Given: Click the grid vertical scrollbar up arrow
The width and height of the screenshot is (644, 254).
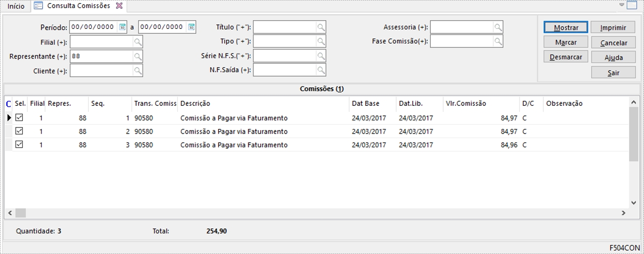Looking at the screenshot, I should [x=634, y=102].
